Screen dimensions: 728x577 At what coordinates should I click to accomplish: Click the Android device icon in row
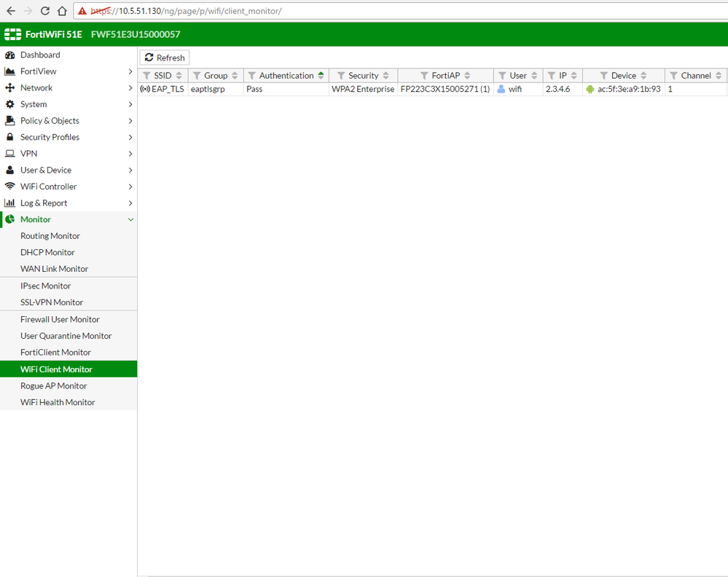[x=590, y=89]
